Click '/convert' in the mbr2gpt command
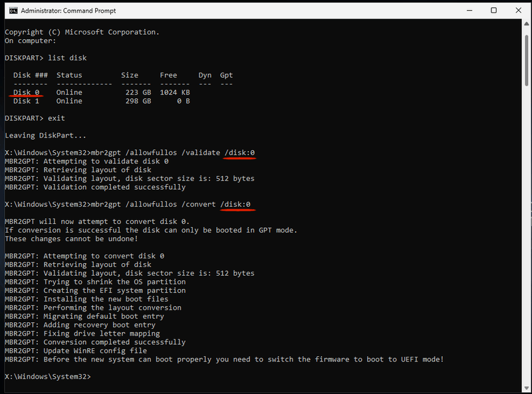Viewport: 532px width, 394px height. click(198, 205)
